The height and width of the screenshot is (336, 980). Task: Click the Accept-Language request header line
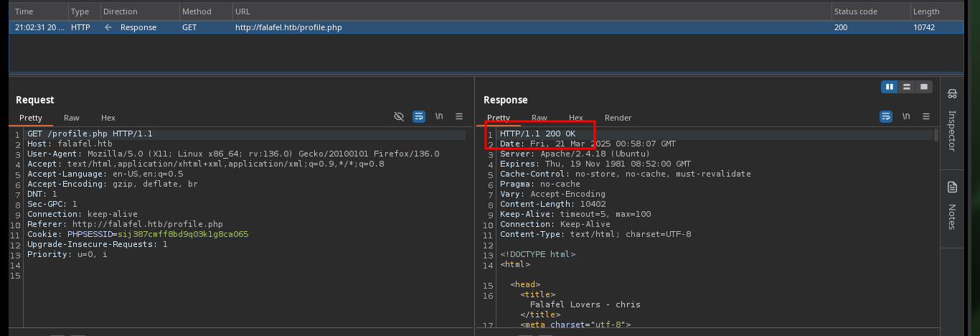[x=105, y=174]
